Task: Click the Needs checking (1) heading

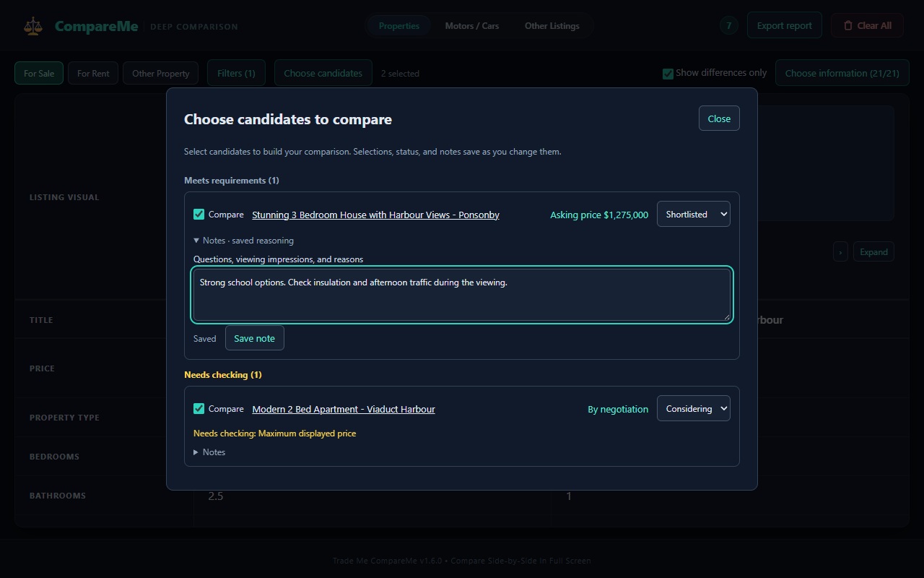Action: coord(223,375)
